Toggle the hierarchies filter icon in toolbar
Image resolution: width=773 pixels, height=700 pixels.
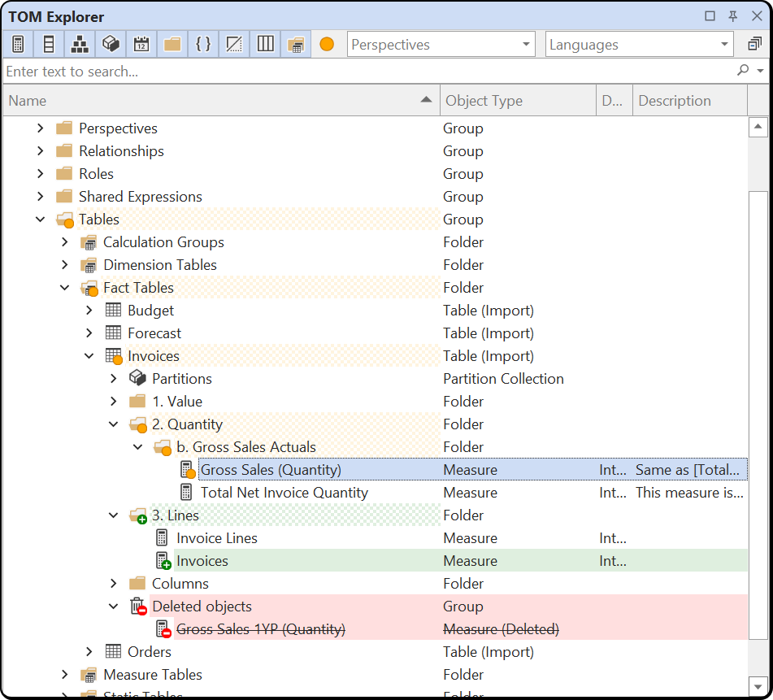point(80,45)
